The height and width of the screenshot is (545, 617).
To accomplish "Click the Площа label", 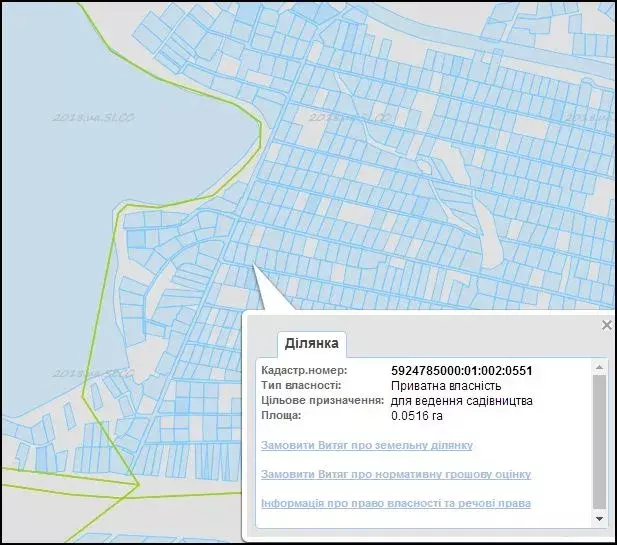I will pos(281,416).
